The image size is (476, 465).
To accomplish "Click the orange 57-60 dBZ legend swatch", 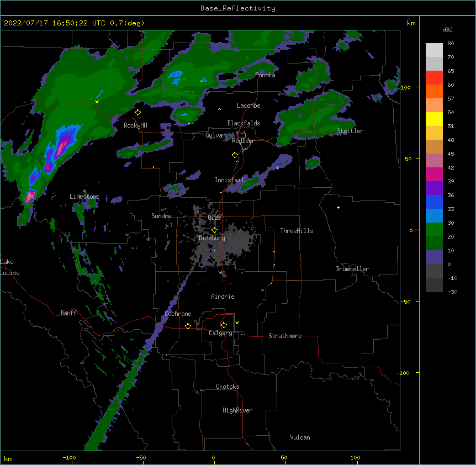I will point(434,91).
